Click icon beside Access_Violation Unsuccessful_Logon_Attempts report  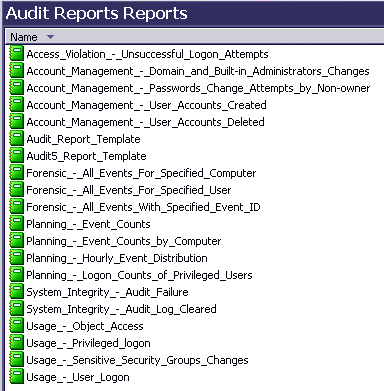[x=16, y=54]
